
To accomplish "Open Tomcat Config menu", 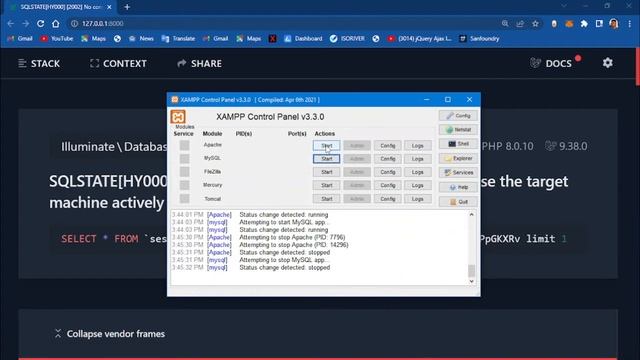I will click(387, 199).
